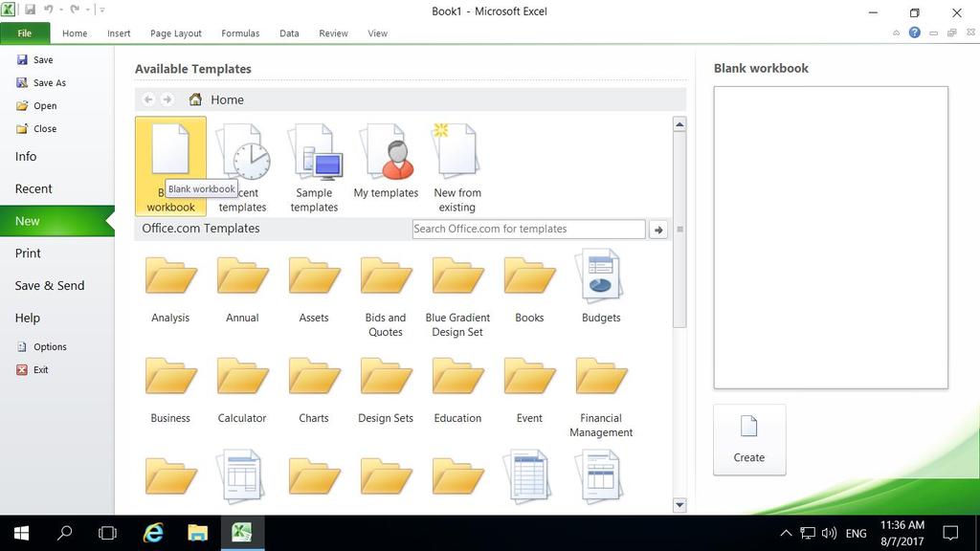Click the Undo arrow in title bar
980x551 pixels.
pos(49,10)
